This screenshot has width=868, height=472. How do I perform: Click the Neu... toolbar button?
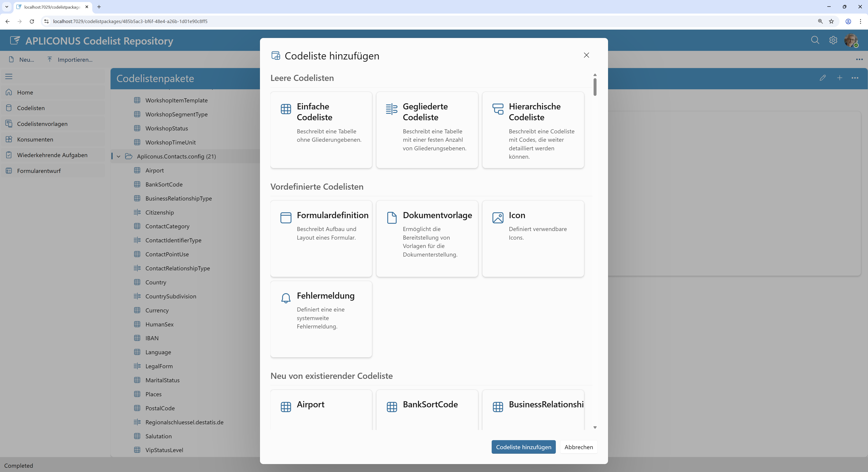click(21, 60)
